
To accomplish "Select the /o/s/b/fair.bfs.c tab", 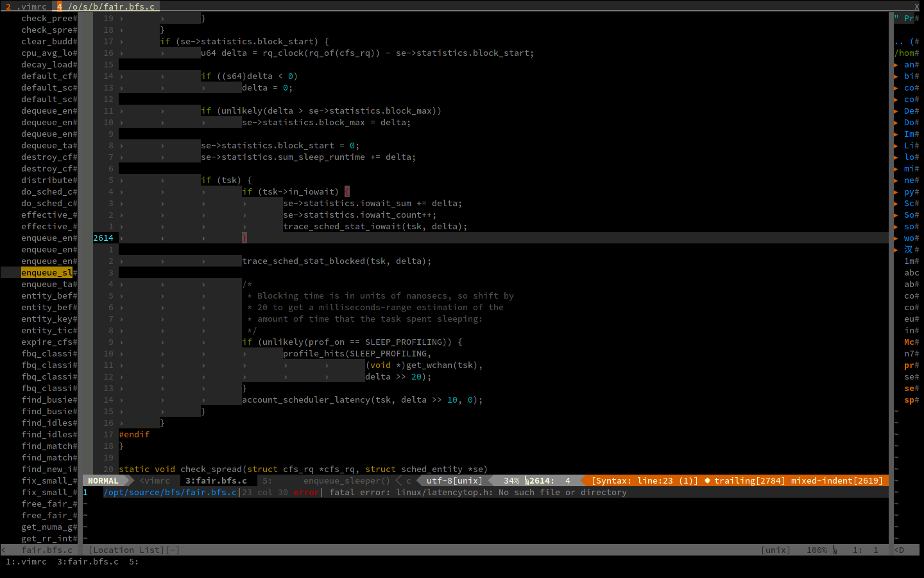I will coord(107,6).
